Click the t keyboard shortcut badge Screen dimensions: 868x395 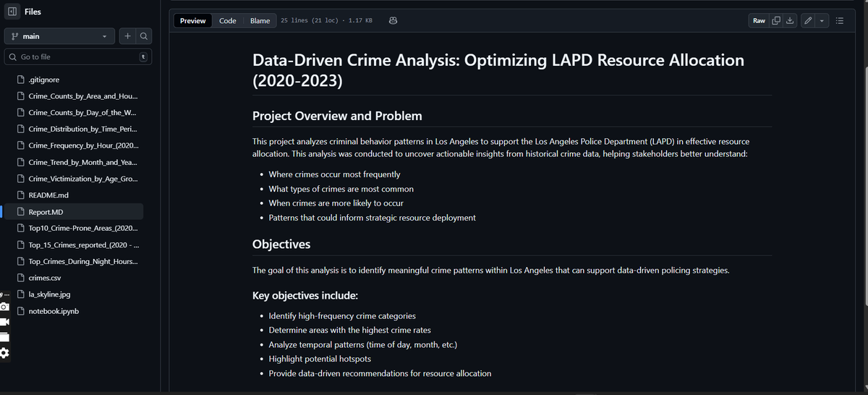(x=143, y=56)
